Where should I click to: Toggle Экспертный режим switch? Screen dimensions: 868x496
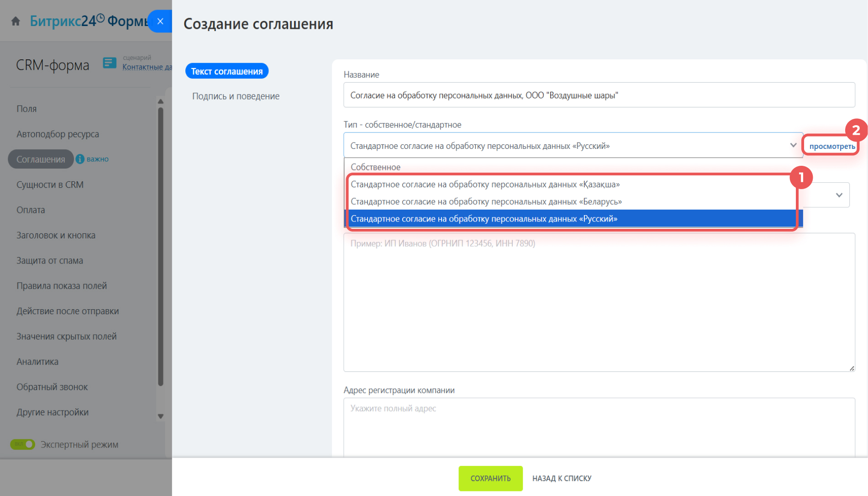click(x=23, y=444)
